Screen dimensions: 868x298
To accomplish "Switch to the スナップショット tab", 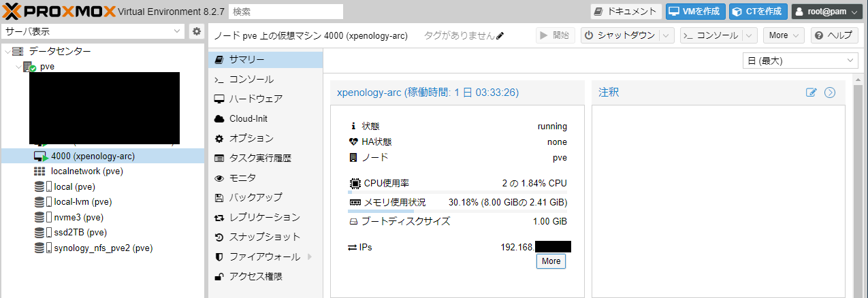I will pos(264,237).
